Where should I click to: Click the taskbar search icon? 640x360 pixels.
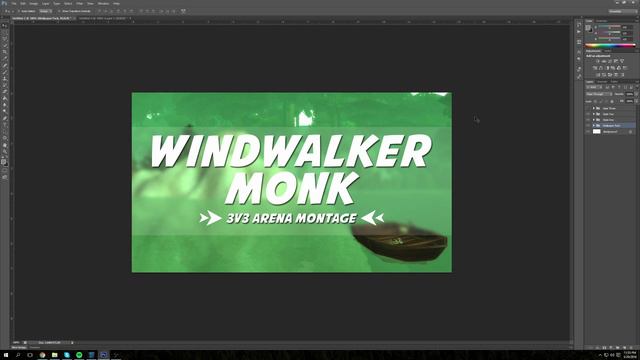click(x=18, y=355)
